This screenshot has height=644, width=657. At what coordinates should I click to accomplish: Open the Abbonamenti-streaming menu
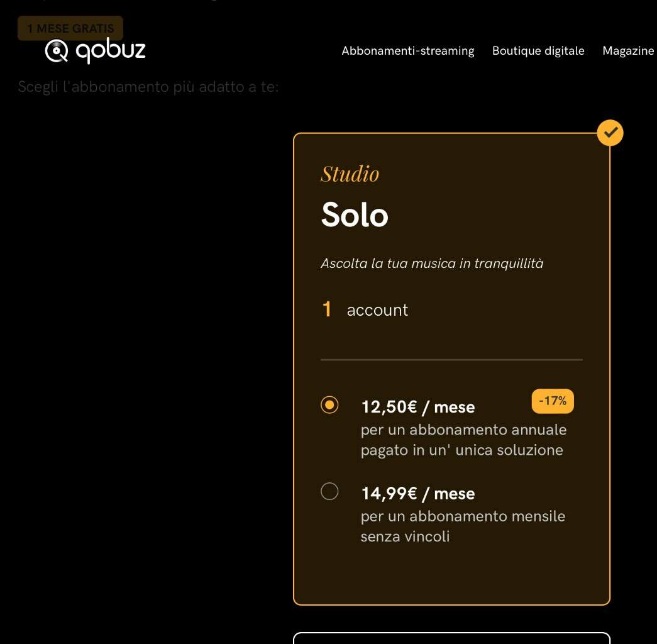pos(407,51)
